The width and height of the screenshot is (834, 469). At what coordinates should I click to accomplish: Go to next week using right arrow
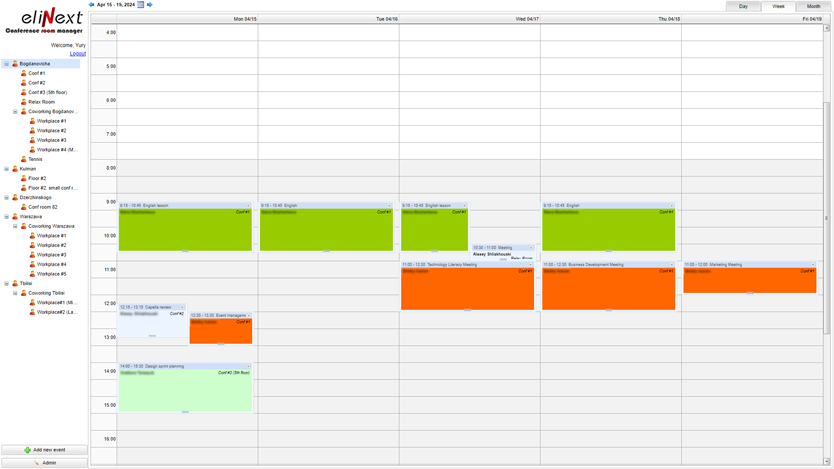coord(150,5)
